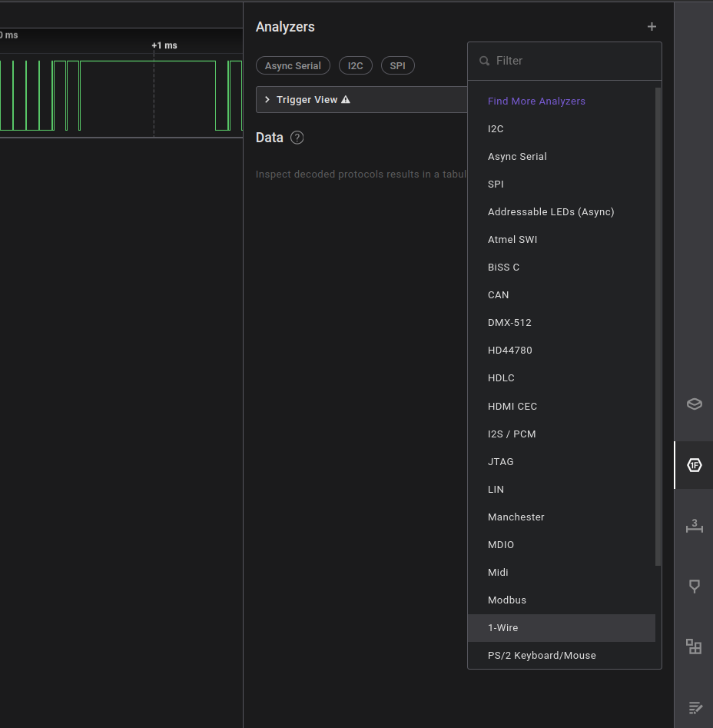Pick Manchester from the analyzer list
The height and width of the screenshot is (728, 713).
pyautogui.click(x=516, y=517)
